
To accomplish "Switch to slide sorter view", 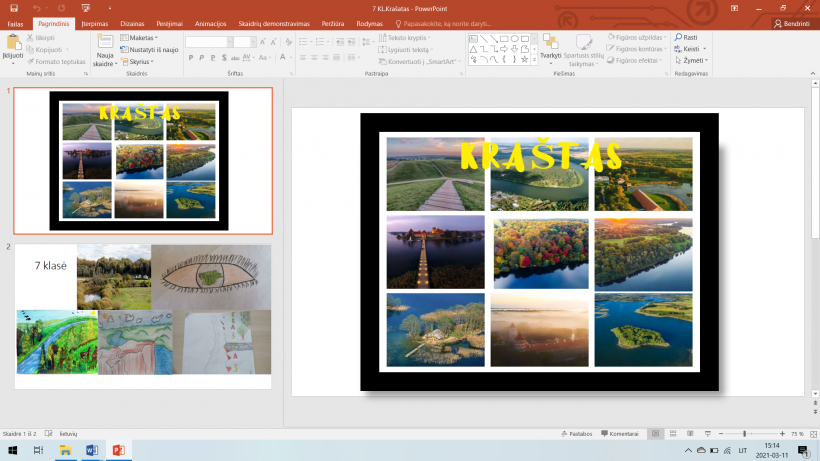I will pos(672,434).
